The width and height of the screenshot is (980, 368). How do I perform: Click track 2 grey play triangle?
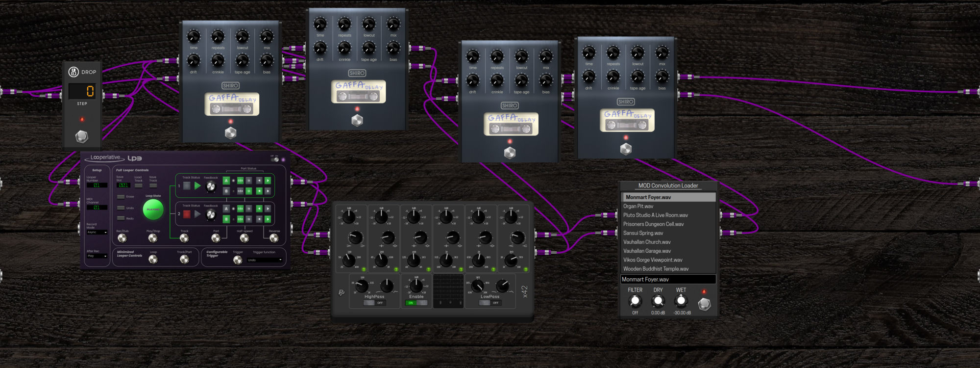pos(197,214)
